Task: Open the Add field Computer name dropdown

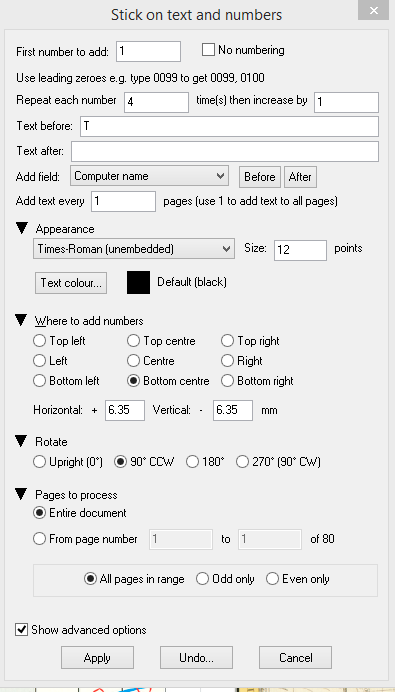Action: pyautogui.click(x=149, y=176)
